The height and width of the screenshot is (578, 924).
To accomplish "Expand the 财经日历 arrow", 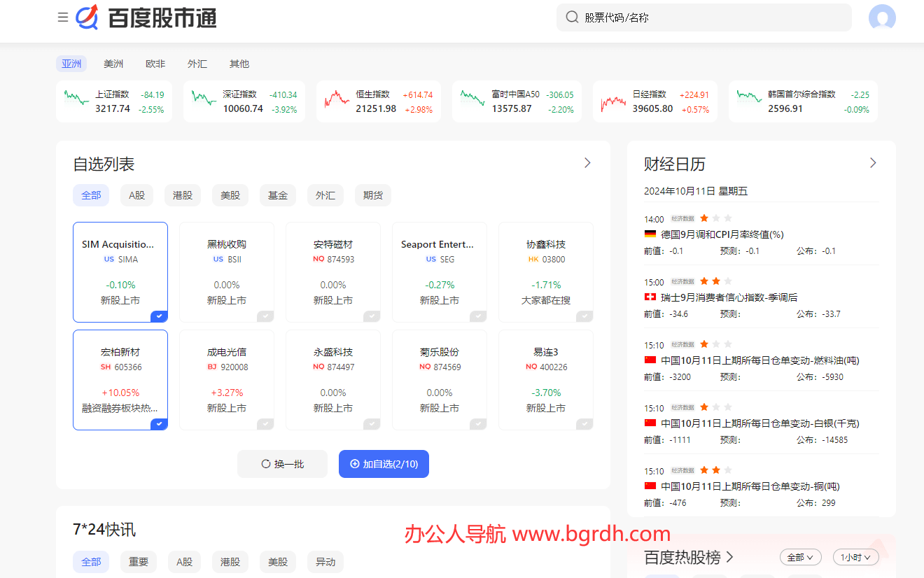I will [x=873, y=163].
